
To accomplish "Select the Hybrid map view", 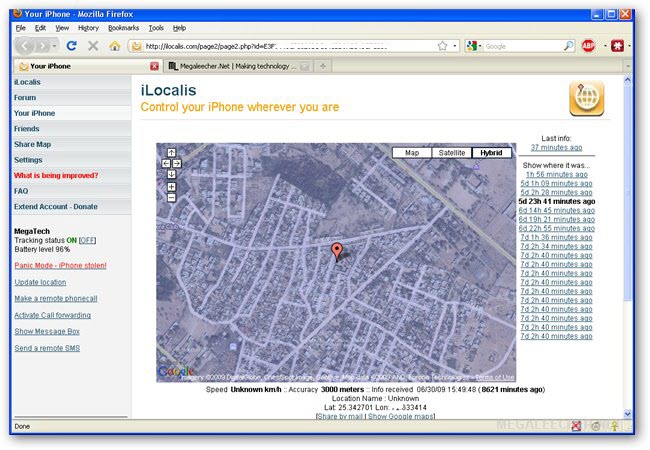I will point(491,153).
